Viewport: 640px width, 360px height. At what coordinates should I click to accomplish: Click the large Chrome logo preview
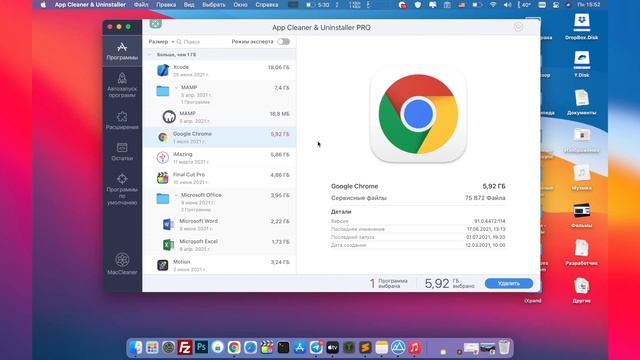click(418, 114)
